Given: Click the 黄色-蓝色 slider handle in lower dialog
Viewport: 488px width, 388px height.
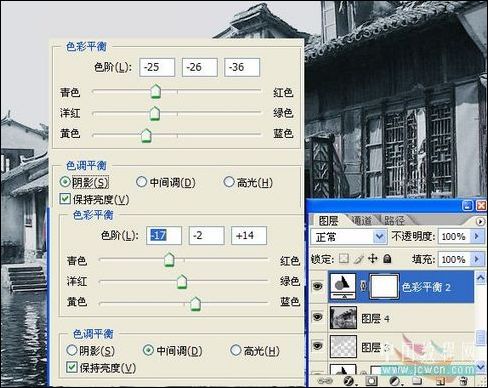Looking at the screenshot, I should (x=195, y=304).
